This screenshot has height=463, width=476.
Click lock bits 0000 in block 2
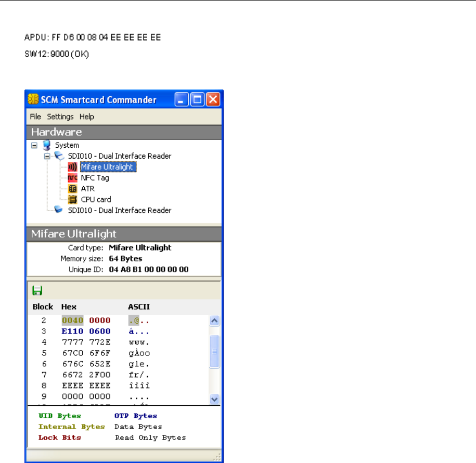click(x=100, y=320)
